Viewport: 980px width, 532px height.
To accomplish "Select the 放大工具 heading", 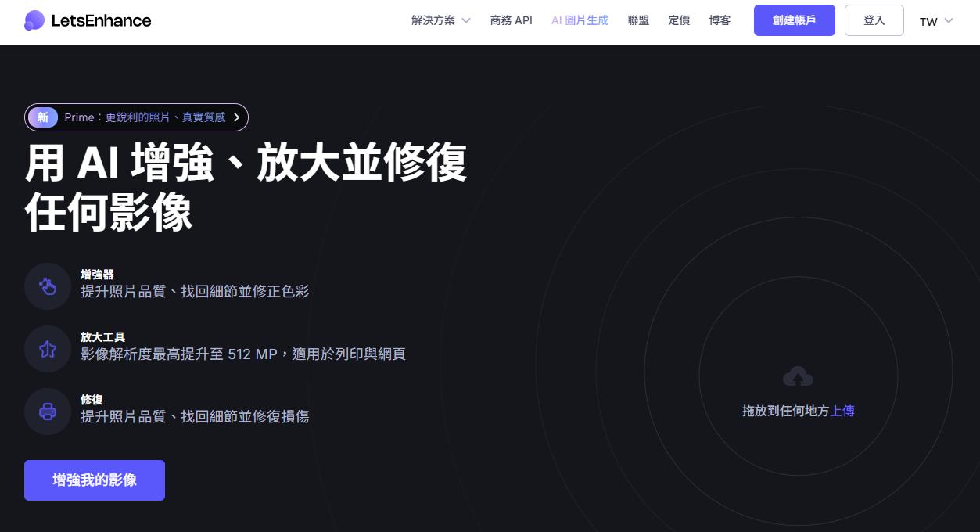I will point(102,337).
